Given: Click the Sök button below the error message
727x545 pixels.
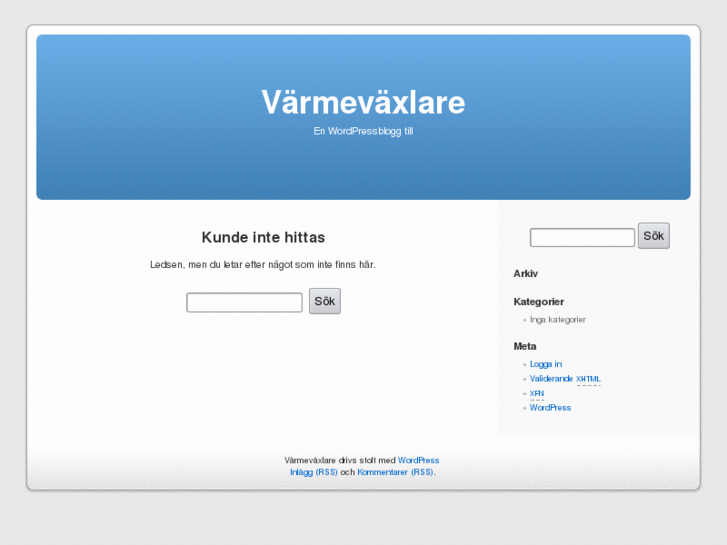Looking at the screenshot, I should [x=325, y=301].
